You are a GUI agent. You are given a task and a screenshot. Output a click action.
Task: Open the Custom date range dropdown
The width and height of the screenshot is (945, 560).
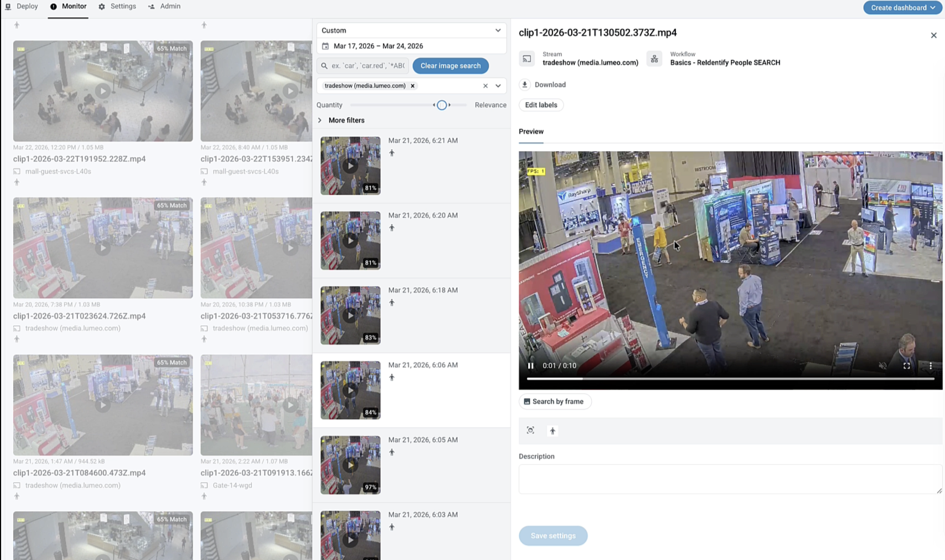pyautogui.click(x=411, y=30)
